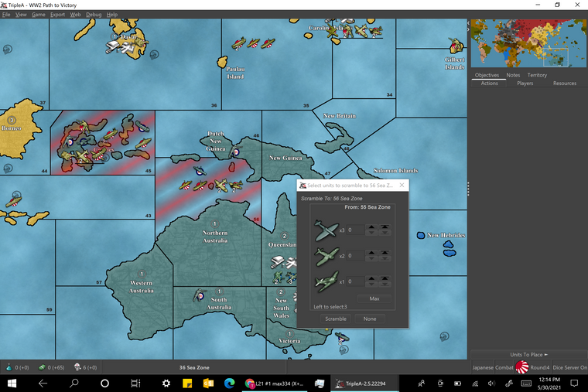
Task: Click the Round:4 status indicator
Action: tap(539, 367)
